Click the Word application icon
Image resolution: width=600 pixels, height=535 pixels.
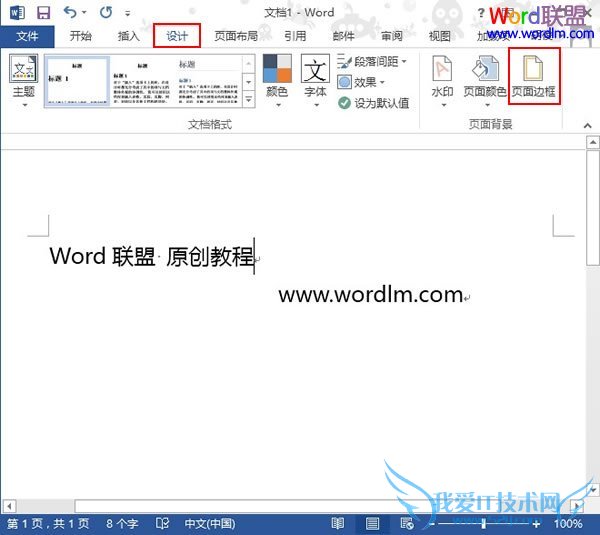coord(17,13)
